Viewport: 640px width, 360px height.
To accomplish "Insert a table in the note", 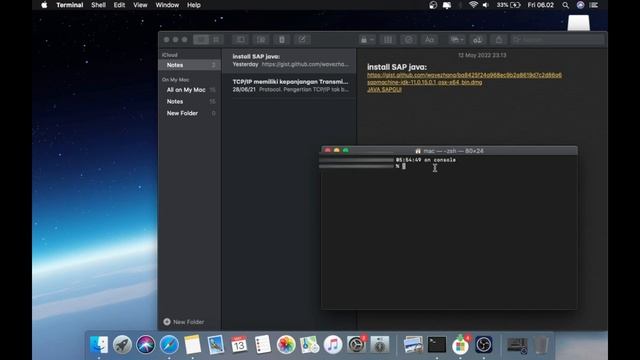I will [388, 40].
